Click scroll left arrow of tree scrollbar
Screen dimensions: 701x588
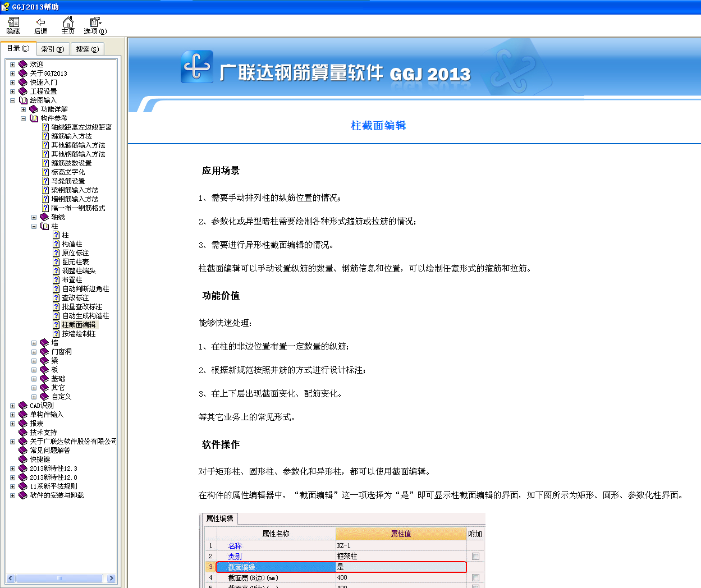point(10,578)
